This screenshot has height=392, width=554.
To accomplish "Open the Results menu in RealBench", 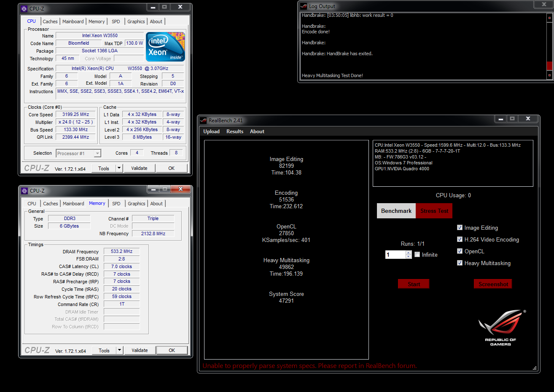I will [235, 132].
